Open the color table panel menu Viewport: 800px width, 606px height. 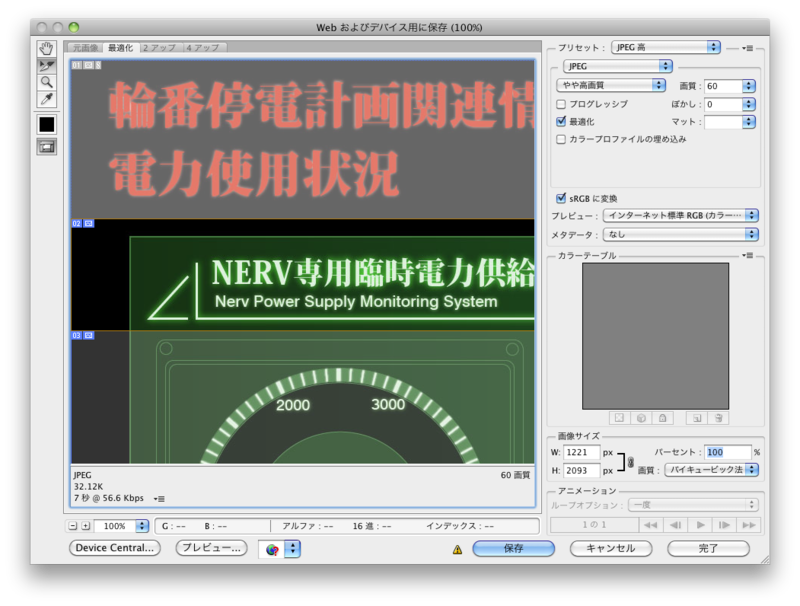(747, 255)
